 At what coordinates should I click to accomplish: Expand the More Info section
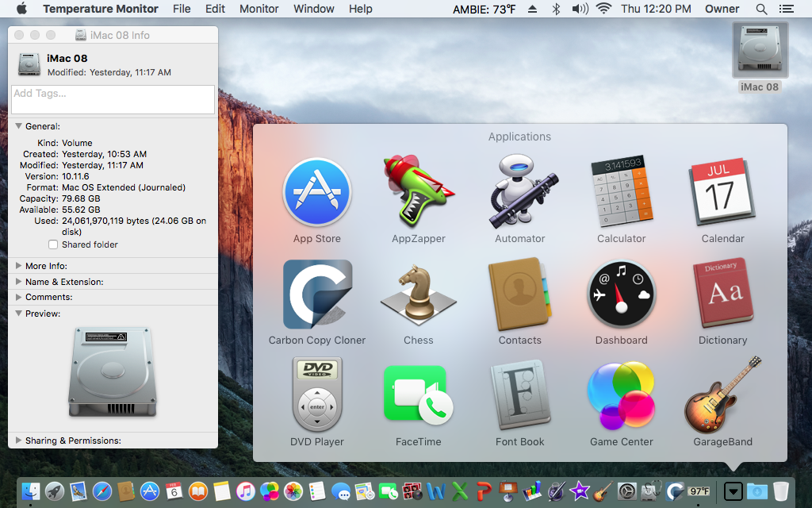19,266
